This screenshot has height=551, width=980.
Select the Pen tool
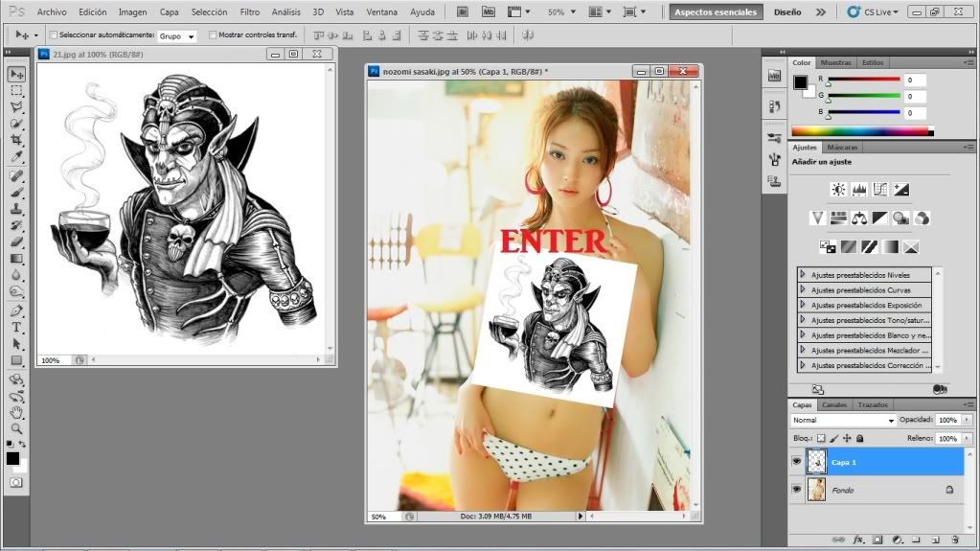[x=16, y=310]
